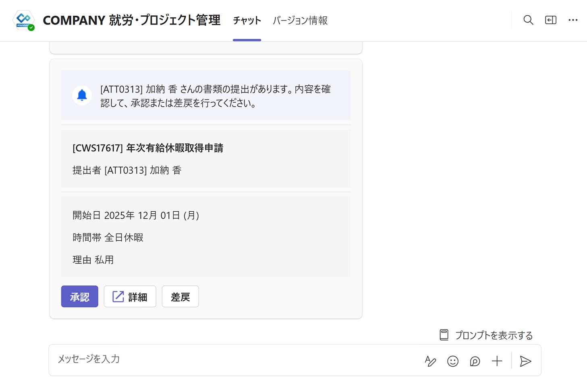
Task: Open request details via 詳細 button
Action: click(x=130, y=297)
